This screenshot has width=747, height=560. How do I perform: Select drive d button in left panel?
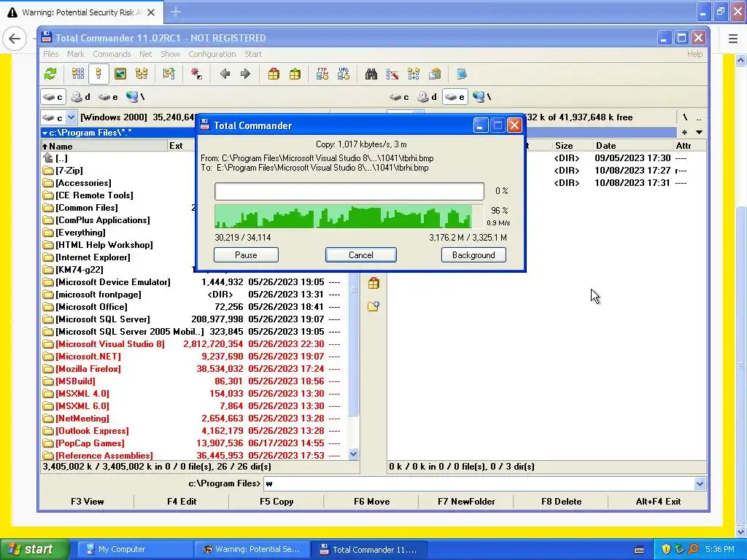[x=80, y=97]
